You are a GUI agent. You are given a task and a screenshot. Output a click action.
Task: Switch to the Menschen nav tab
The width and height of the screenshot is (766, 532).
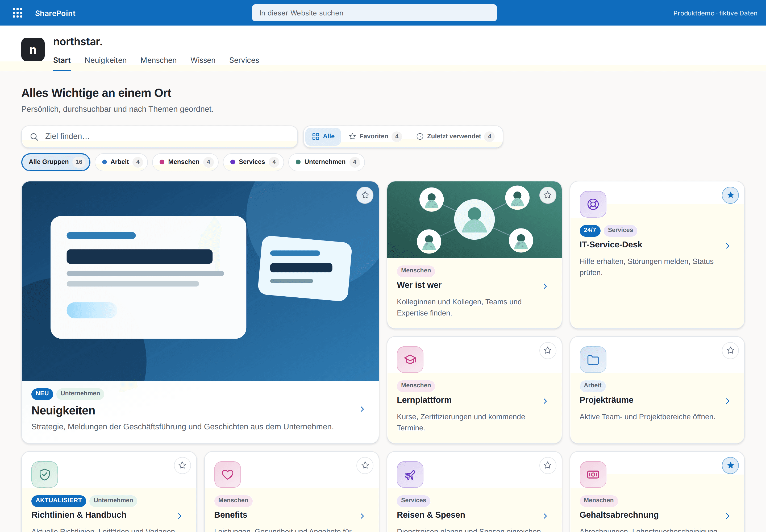click(x=158, y=60)
